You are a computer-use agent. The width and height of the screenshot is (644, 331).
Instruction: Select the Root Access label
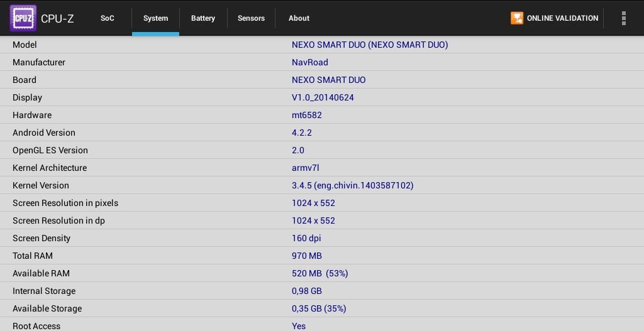[36, 326]
